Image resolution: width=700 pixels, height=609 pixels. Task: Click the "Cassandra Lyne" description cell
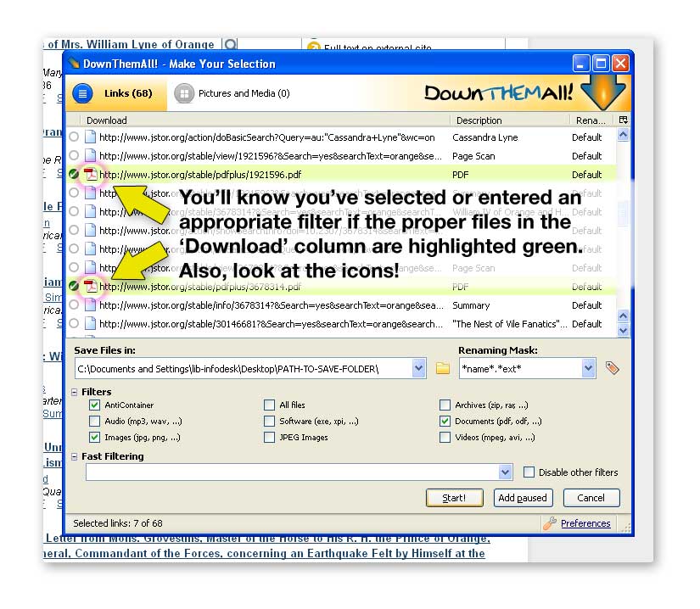[485, 137]
